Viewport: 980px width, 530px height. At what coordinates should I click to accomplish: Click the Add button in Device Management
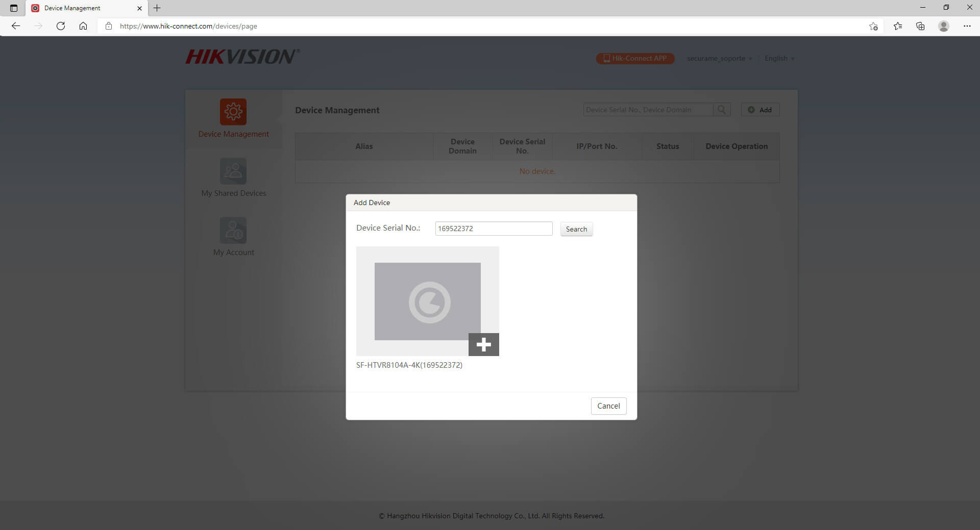(x=760, y=110)
